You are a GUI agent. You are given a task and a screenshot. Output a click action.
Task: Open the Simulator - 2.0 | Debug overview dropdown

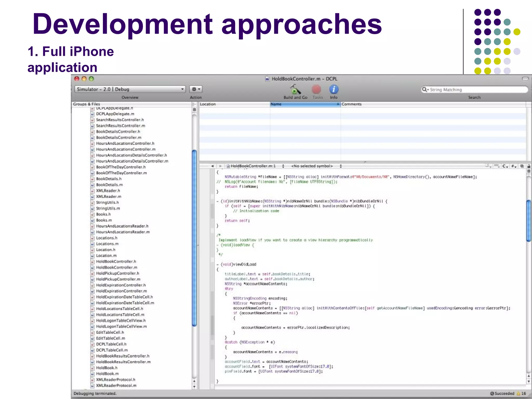point(130,89)
